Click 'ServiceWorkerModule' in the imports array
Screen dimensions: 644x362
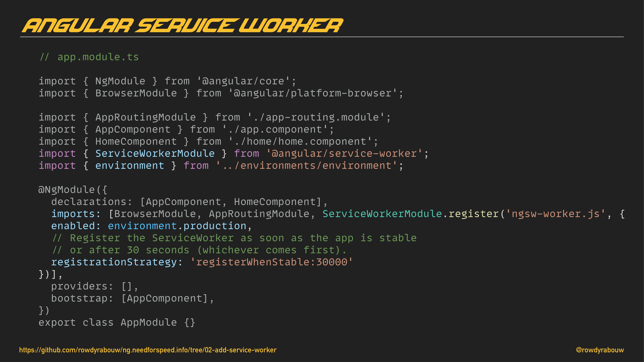pos(382,214)
